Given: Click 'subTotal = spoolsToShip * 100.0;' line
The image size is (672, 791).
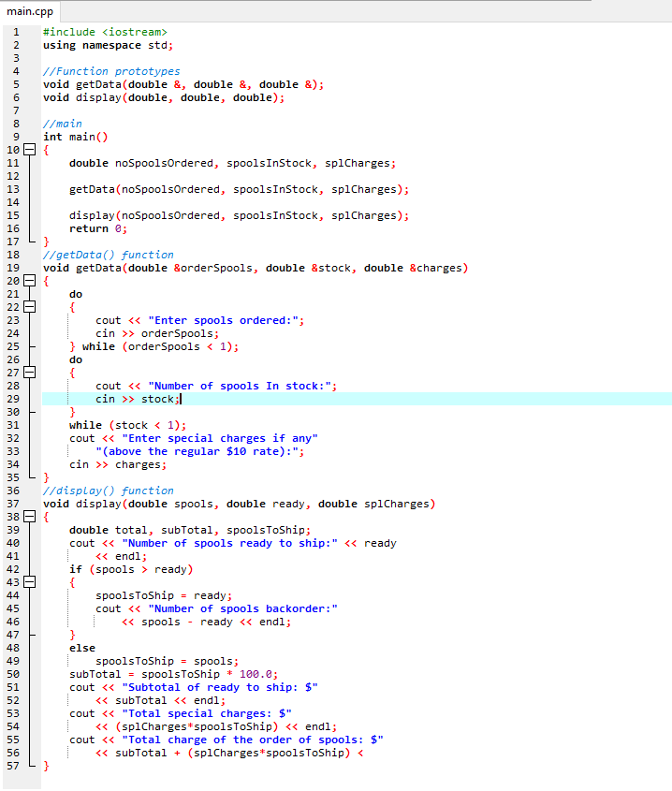Looking at the screenshot, I should [173, 675].
